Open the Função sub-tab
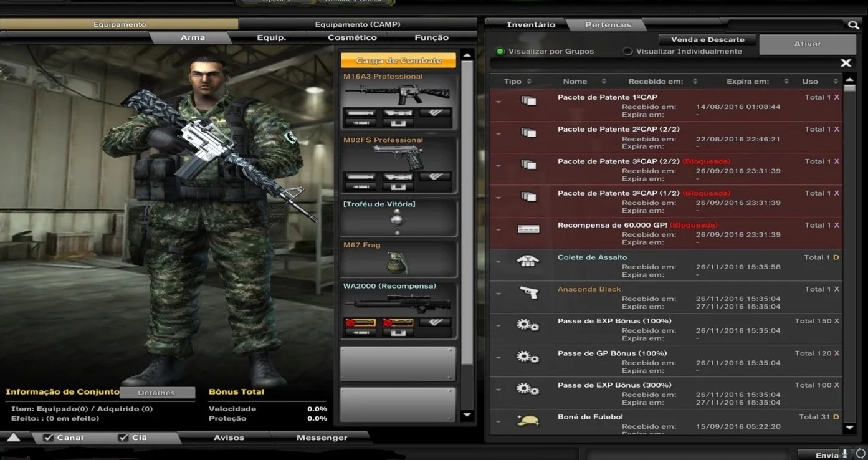This screenshot has height=460, width=868. (431, 37)
